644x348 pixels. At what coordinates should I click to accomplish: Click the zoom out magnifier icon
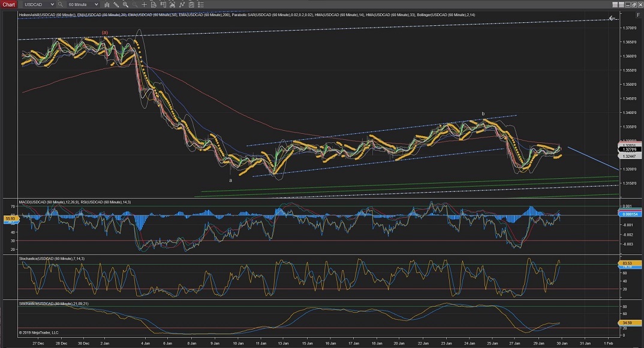pyautogui.click(x=134, y=4)
